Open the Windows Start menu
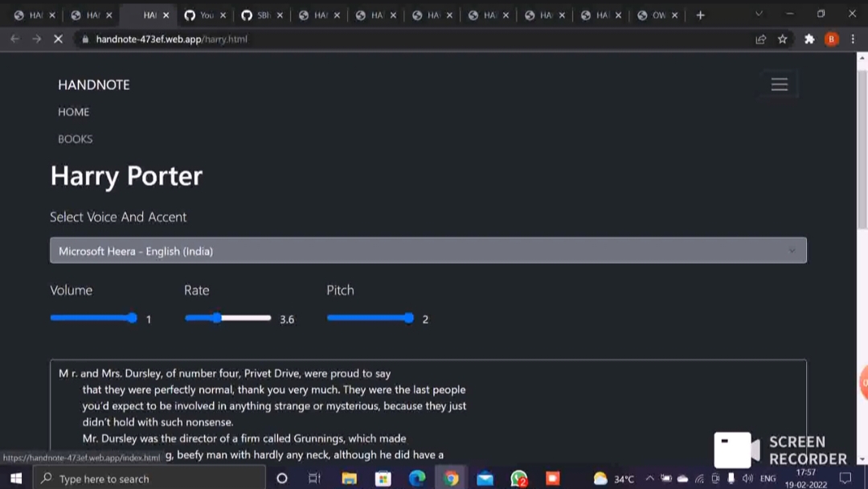The height and width of the screenshot is (489, 868). [x=16, y=479]
